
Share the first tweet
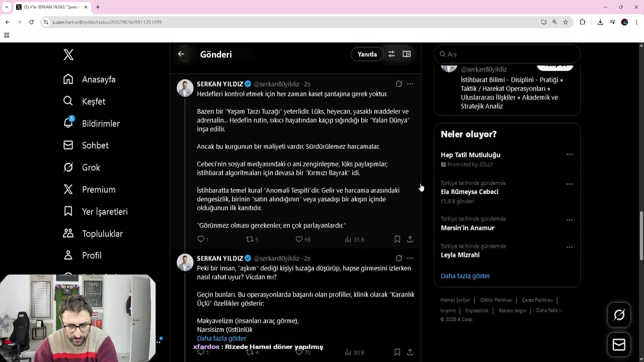410,239
